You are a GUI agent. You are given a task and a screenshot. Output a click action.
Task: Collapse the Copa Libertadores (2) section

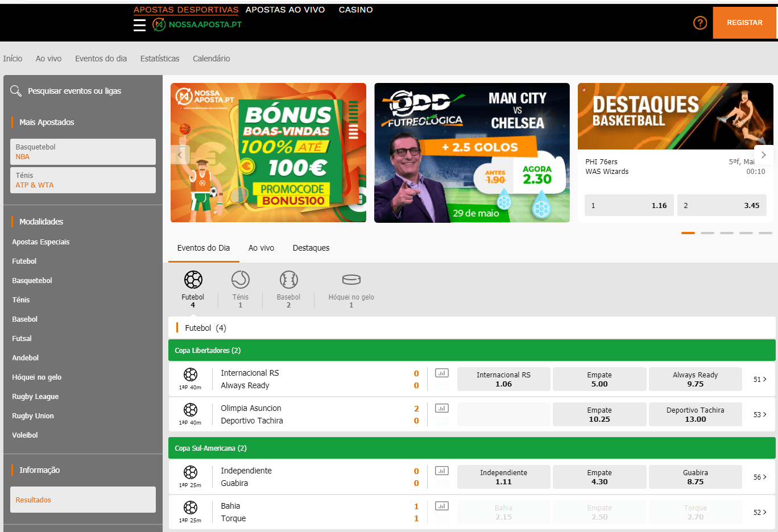[472, 350]
